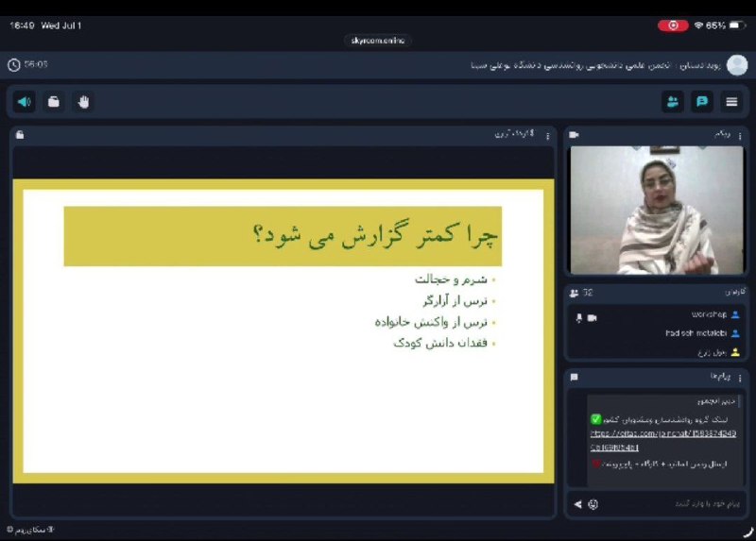Click the skyroom.online address bar
Image resolution: width=756 pixels, height=541 pixels.
click(377, 41)
